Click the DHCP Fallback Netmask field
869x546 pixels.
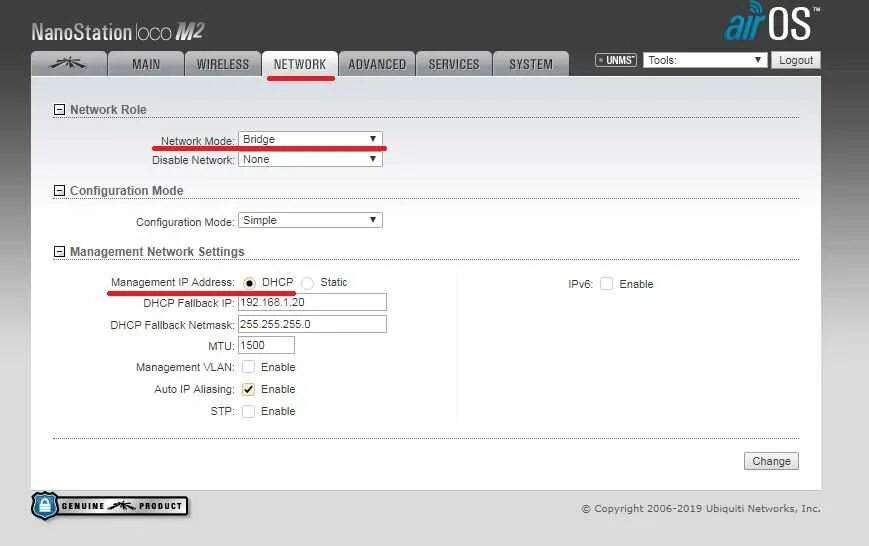pos(313,324)
